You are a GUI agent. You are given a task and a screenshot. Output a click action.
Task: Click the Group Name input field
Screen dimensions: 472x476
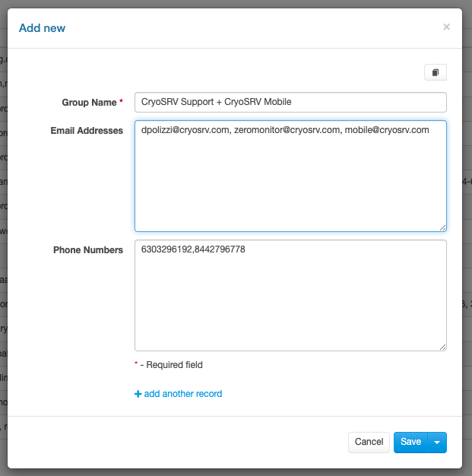click(x=290, y=102)
